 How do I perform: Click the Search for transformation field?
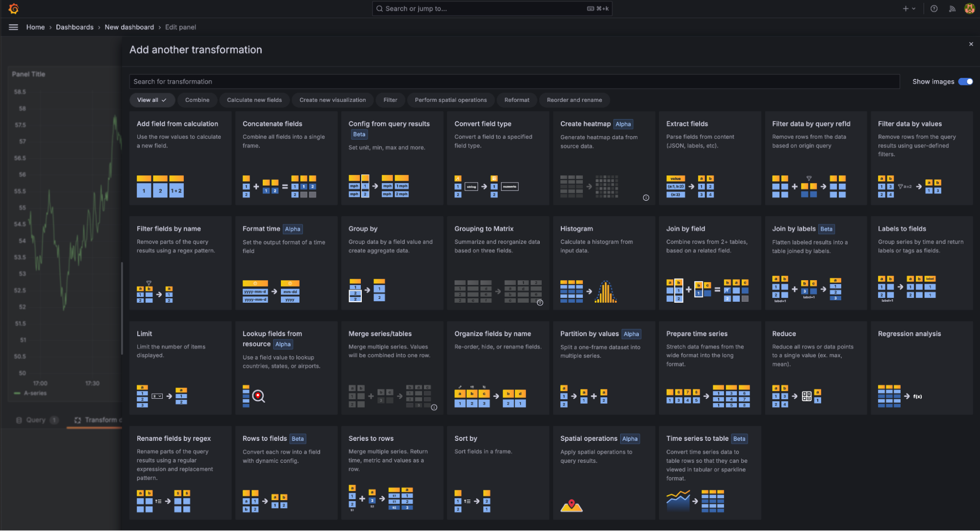(514, 81)
